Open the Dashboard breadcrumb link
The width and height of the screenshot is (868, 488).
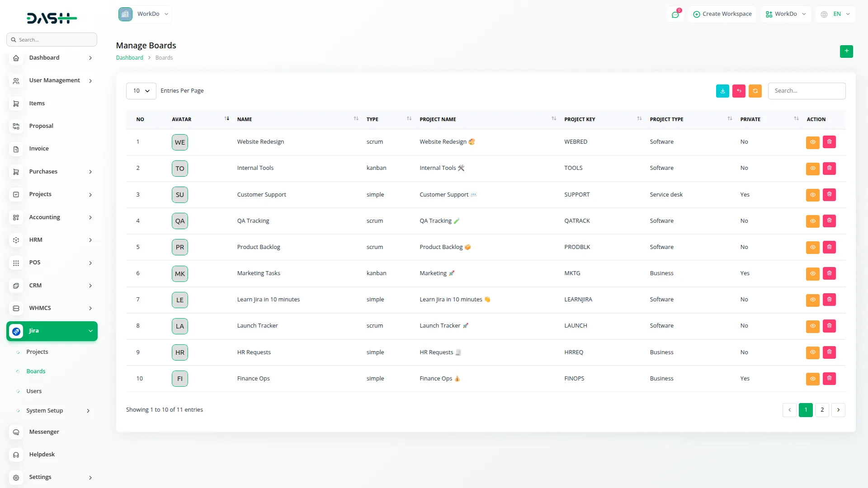129,57
